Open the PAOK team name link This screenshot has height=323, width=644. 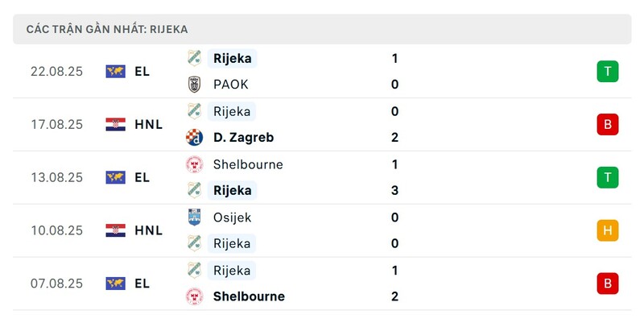click(231, 85)
